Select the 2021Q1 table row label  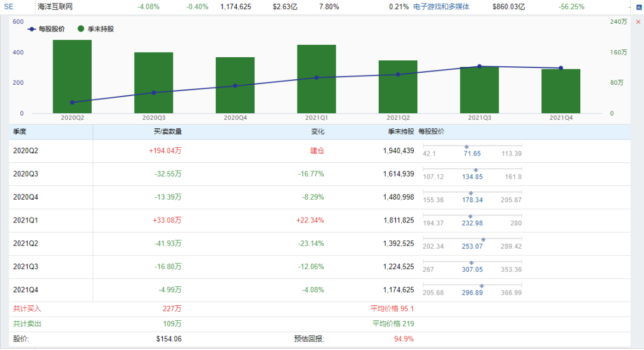[26, 220]
